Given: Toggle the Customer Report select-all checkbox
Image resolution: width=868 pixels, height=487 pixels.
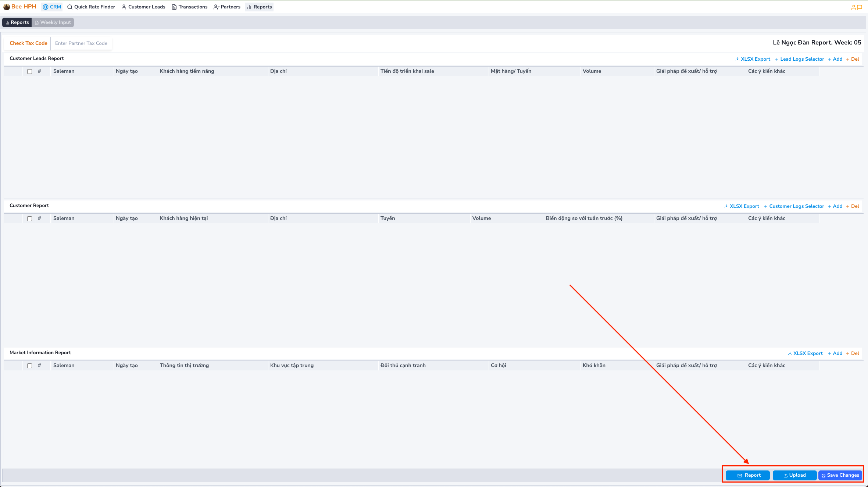Looking at the screenshot, I should click(30, 218).
